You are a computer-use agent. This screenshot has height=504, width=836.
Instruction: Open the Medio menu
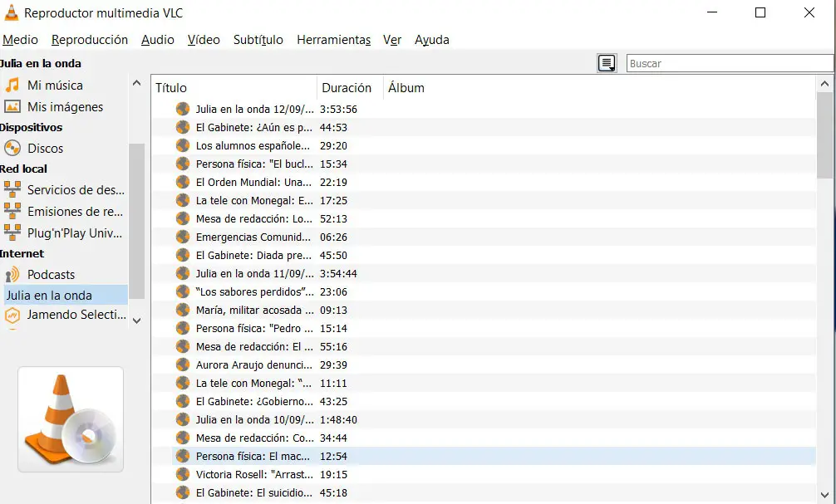pyautogui.click(x=20, y=40)
